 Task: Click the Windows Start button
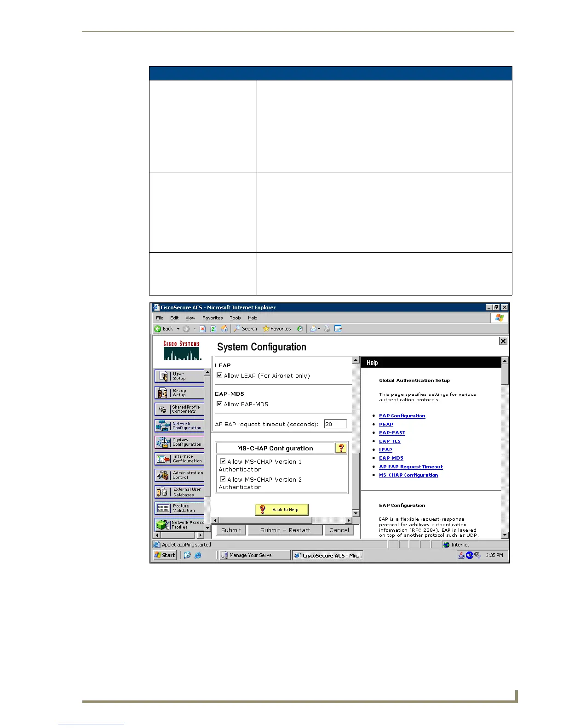click(165, 555)
